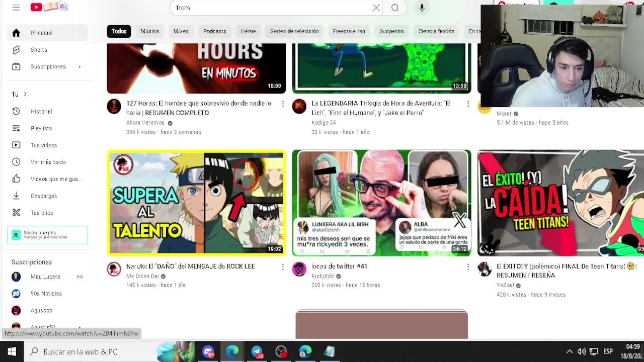Open YeZos! channel name

coord(505,286)
